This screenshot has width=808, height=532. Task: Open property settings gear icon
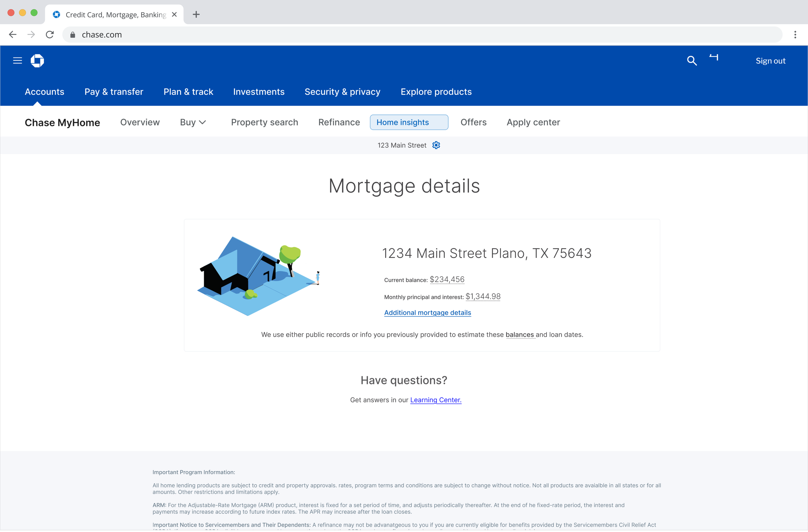436,145
